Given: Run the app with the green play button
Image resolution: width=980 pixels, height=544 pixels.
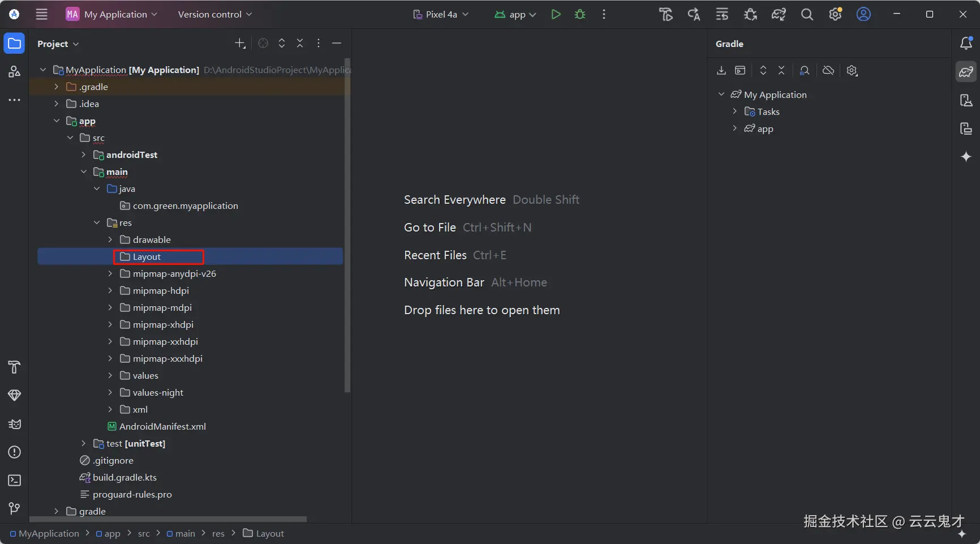Looking at the screenshot, I should pos(556,14).
